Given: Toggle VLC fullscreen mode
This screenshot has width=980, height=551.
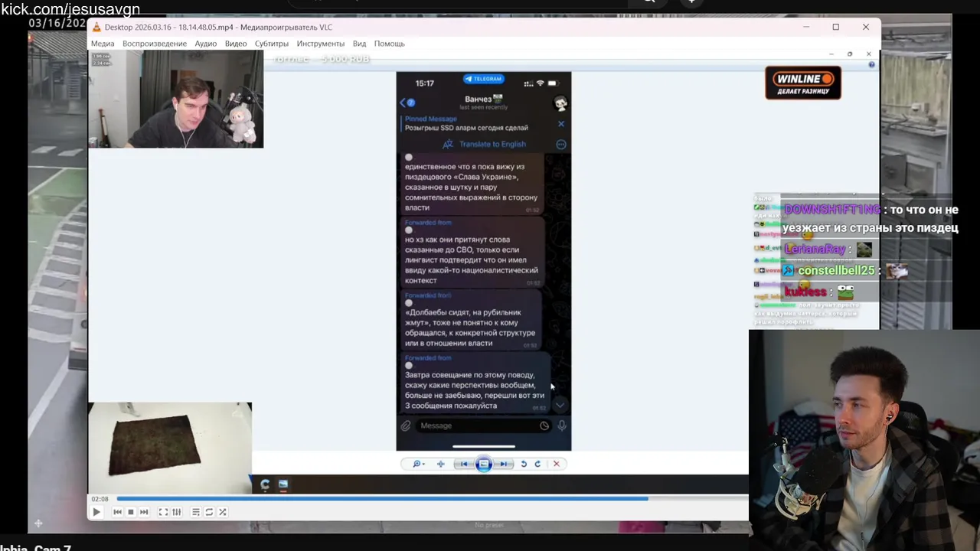Looking at the screenshot, I should pyautogui.click(x=163, y=512).
